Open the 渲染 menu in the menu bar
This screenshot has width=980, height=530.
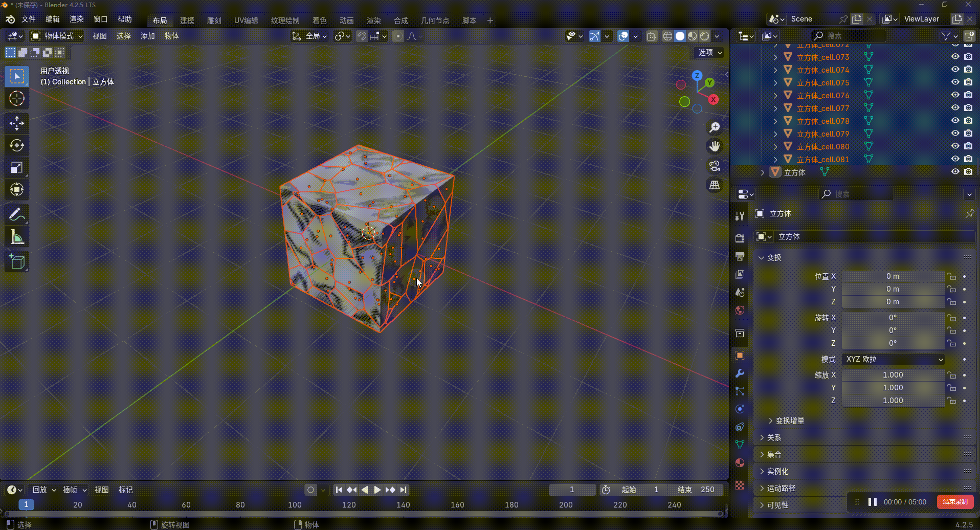(x=77, y=19)
